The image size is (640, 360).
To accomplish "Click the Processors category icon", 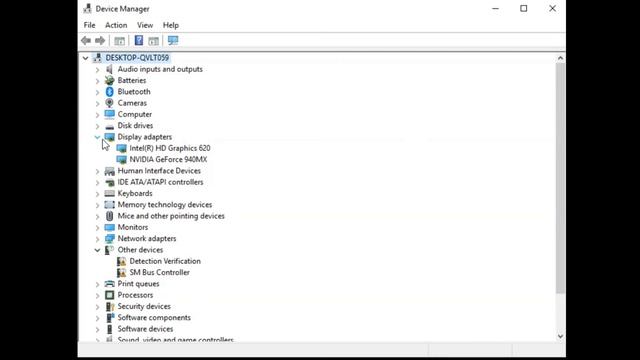I will pos(109,295).
